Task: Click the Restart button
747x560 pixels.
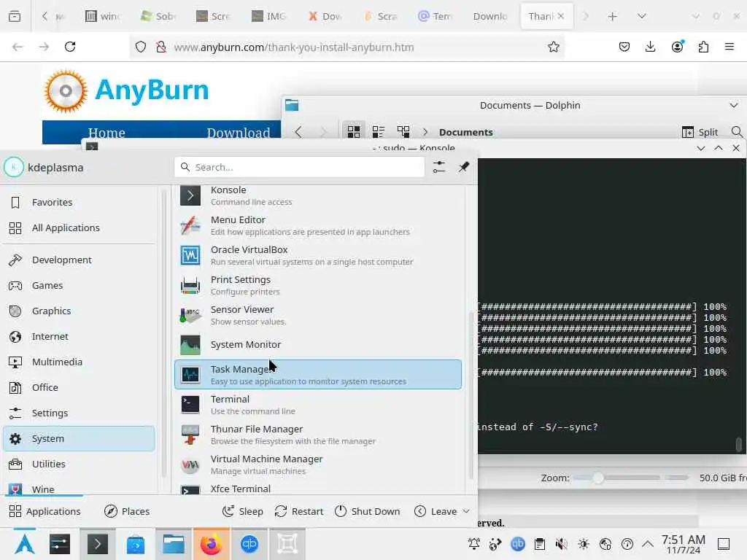Action: coord(299,511)
